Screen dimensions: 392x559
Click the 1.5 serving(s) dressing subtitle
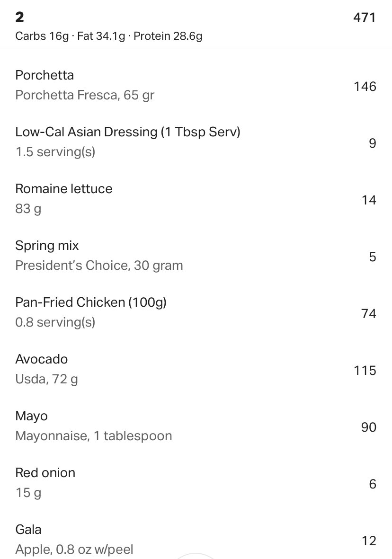tap(55, 152)
